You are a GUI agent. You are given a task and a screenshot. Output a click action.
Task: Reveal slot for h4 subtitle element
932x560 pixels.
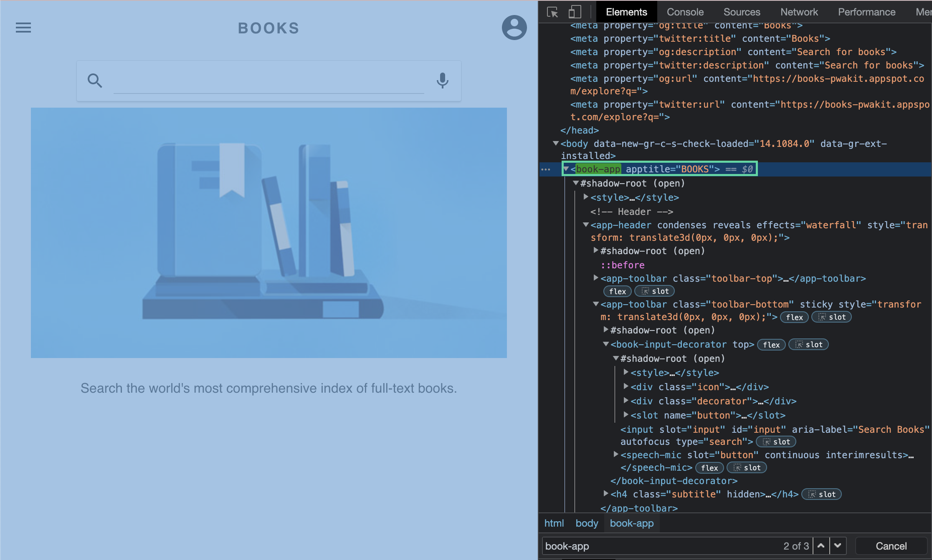[822, 494]
